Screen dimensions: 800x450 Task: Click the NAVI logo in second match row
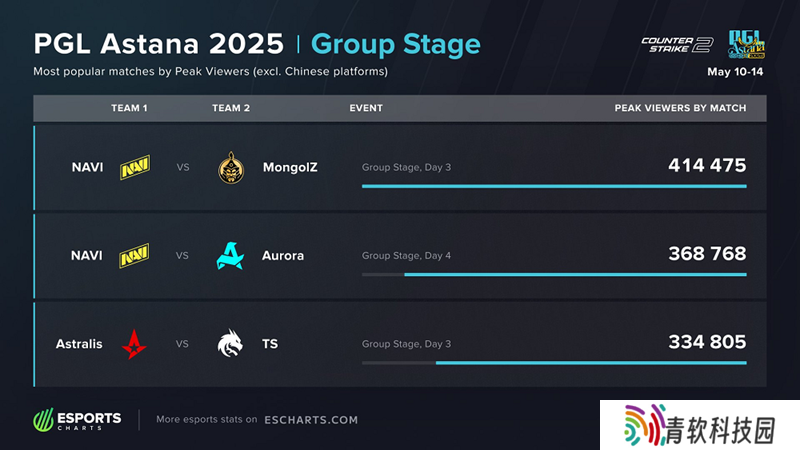[135, 256]
